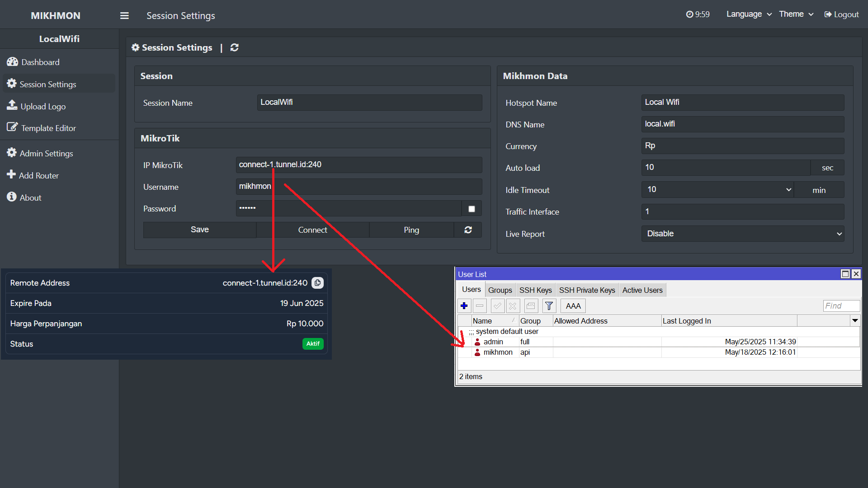Click the Hotspot Name input field

click(742, 103)
